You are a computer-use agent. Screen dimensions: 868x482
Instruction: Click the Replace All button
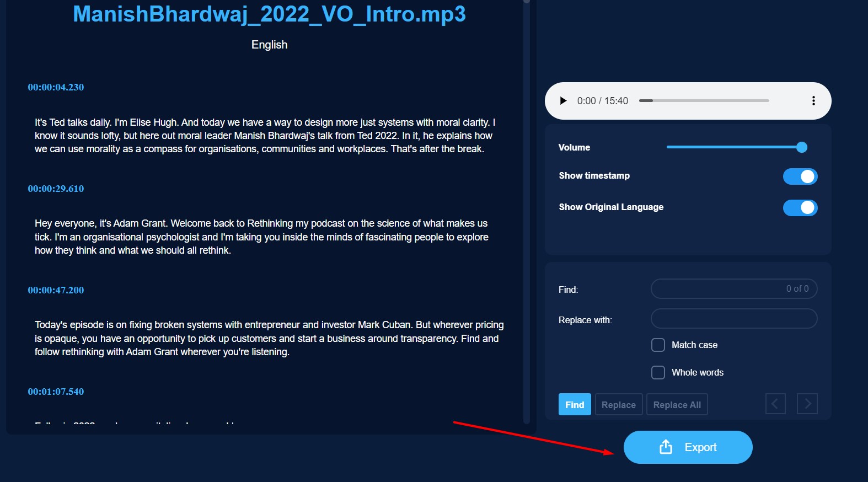click(677, 405)
